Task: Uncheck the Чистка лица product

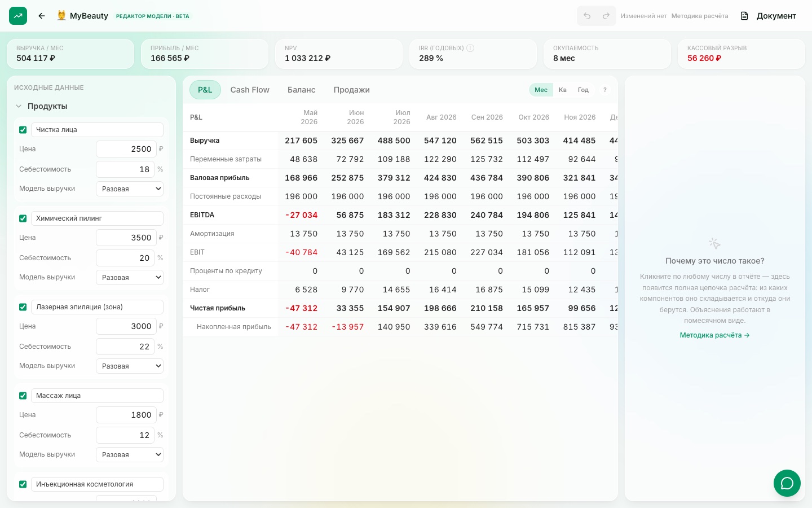Action: click(23, 130)
